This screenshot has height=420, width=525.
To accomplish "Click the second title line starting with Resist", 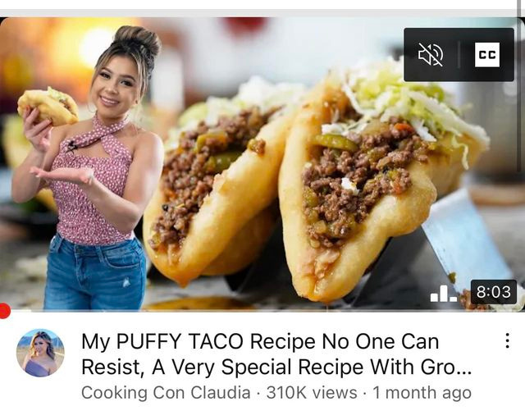I will coord(276,367).
